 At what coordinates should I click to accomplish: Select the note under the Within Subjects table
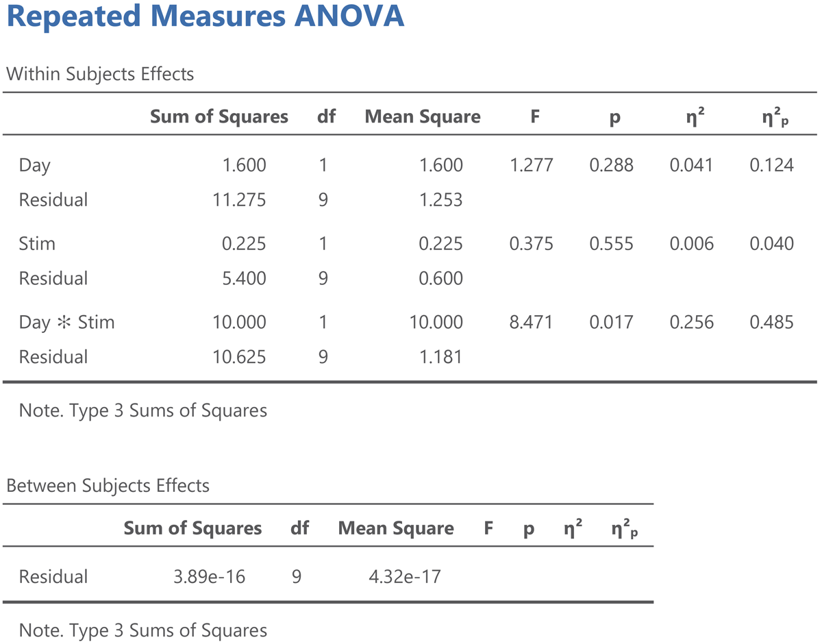click(142, 410)
